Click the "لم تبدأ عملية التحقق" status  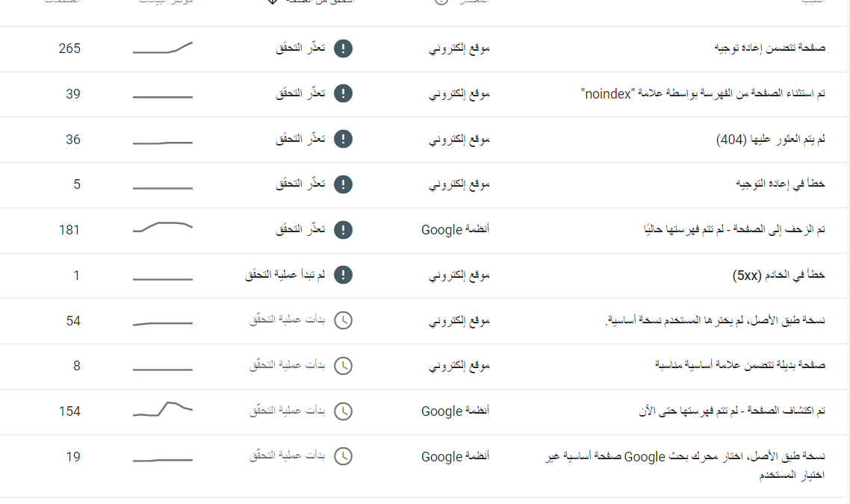tap(285, 276)
